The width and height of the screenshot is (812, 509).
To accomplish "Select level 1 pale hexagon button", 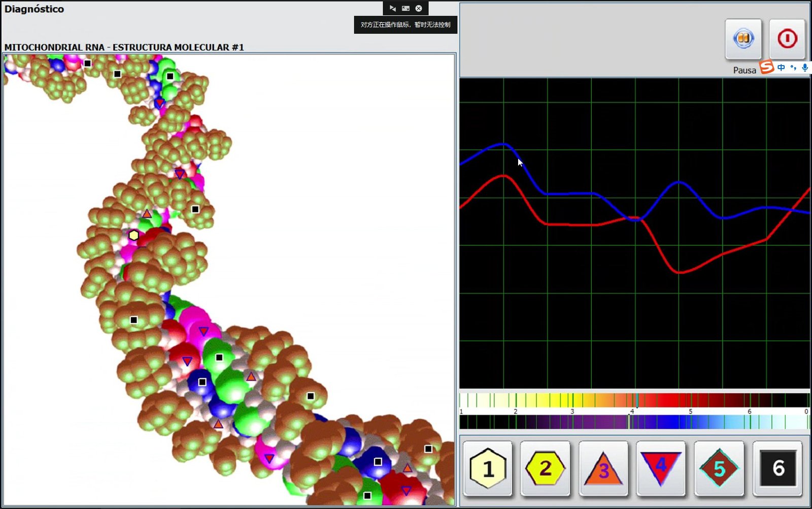I will tap(488, 468).
